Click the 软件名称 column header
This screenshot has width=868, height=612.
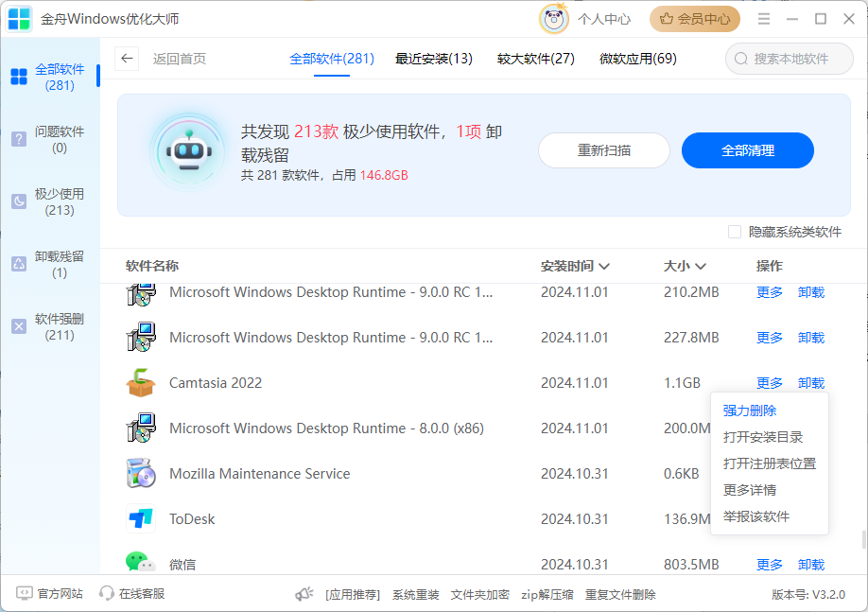click(x=152, y=266)
